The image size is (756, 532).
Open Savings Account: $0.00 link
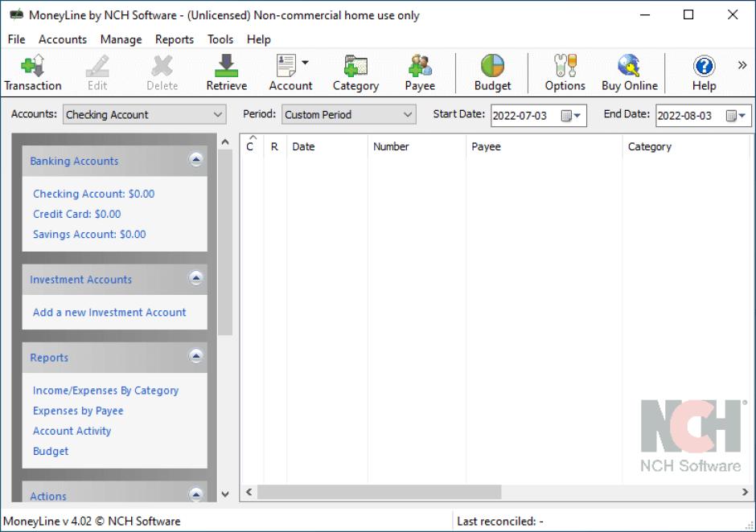click(x=89, y=234)
